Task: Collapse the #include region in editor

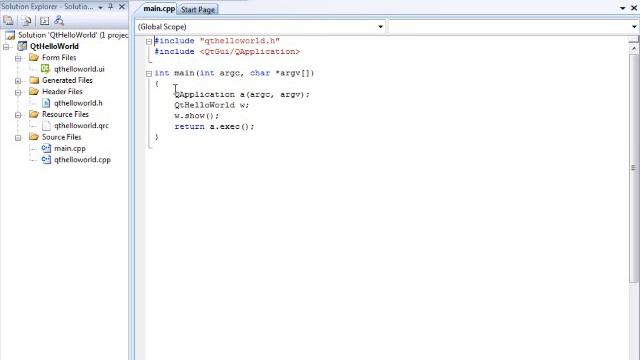Action: [149, 41]
